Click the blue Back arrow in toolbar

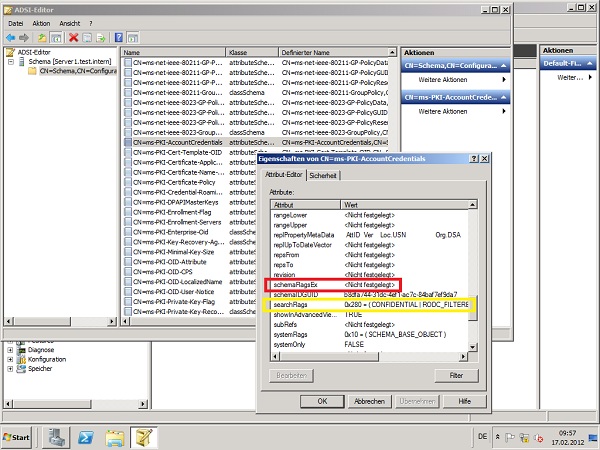pyautogui.click(x=10, y=38)
